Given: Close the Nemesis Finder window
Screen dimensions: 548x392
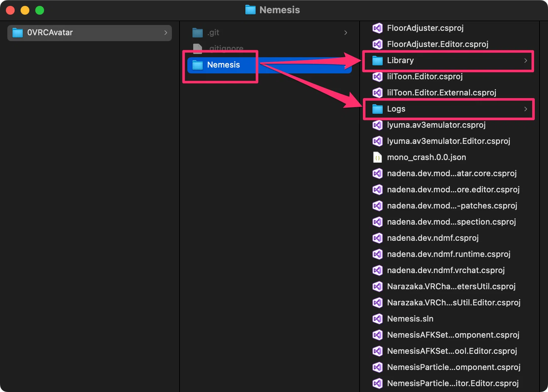Looking at the screenshot, I should [x=10, y=10].
